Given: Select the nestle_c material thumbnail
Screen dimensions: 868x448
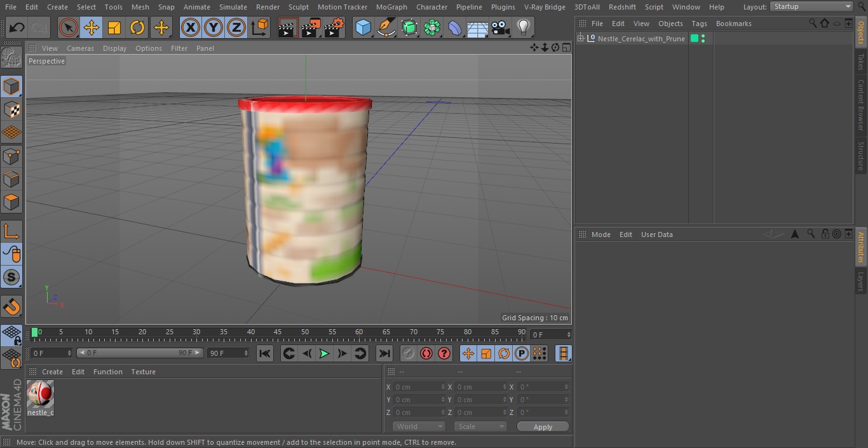Looking at the screenshot, I should (x=40, y=395).
